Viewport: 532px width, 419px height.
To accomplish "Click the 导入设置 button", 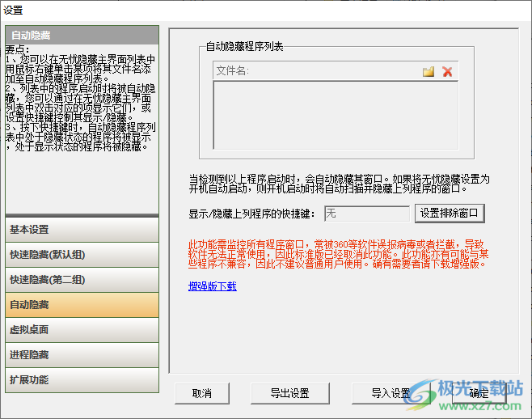I will point(391,393).
